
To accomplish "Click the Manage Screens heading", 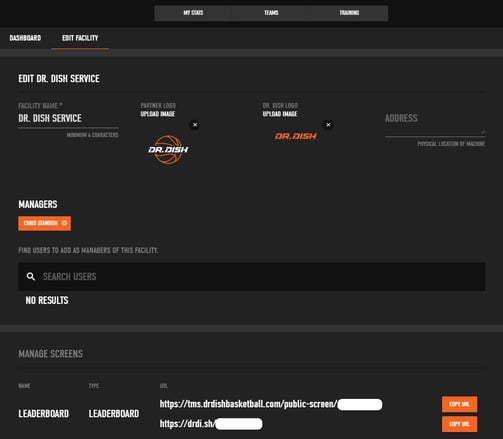I will 51,354.
